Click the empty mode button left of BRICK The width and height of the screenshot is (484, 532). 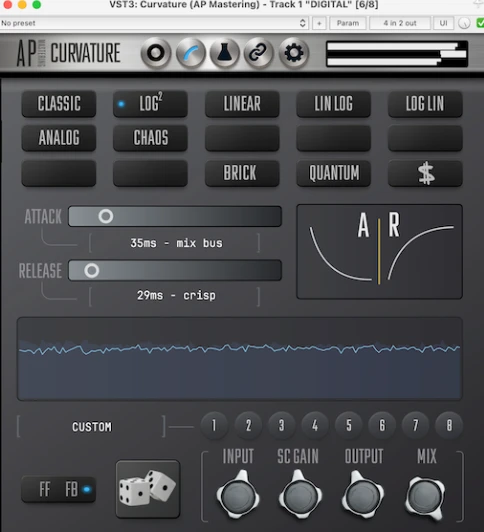150,173
